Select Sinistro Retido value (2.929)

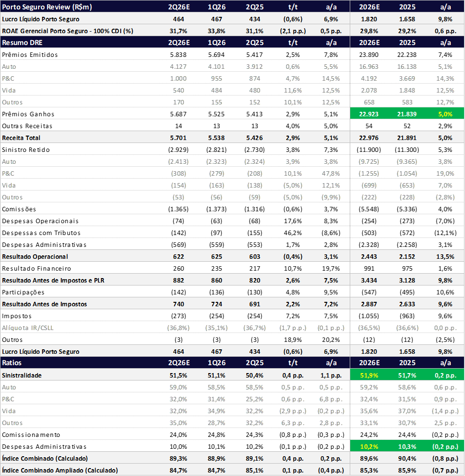click(x=179, y=149)
